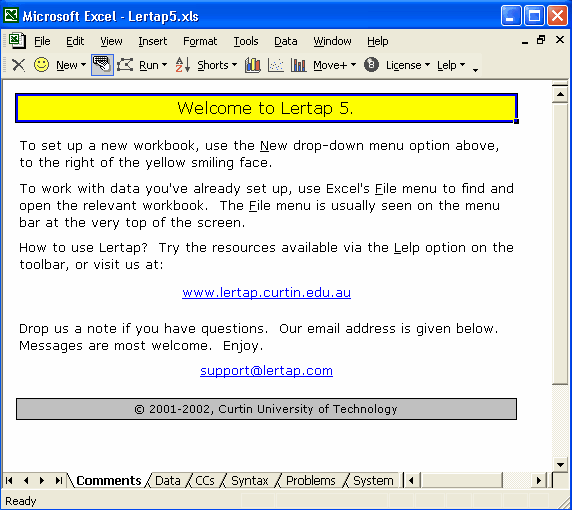Switch to the Syntax sheet tab
Screen dimensions: 572x510
(x=250, y=480)
